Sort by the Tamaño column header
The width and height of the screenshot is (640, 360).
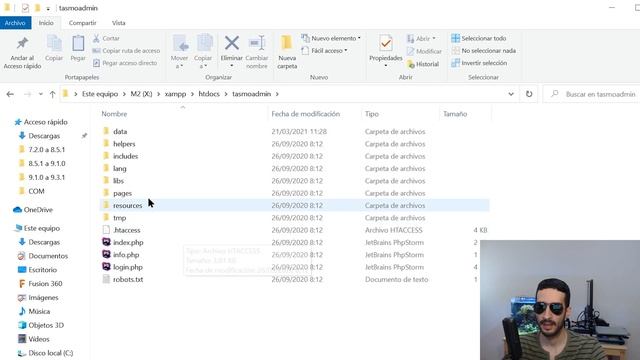click(455, 114)
